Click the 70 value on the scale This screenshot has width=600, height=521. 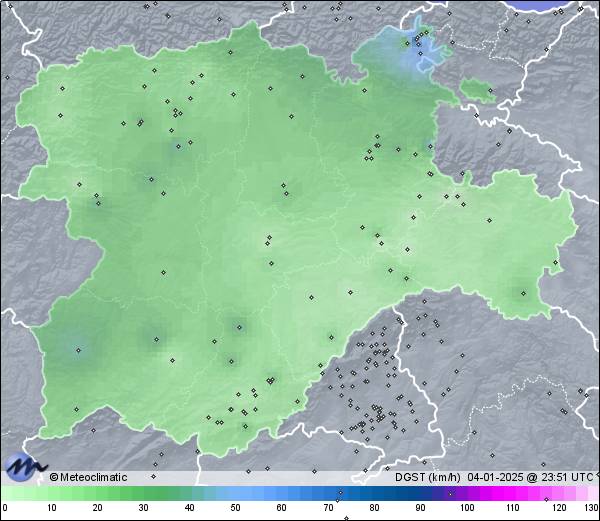click(328, 508)
